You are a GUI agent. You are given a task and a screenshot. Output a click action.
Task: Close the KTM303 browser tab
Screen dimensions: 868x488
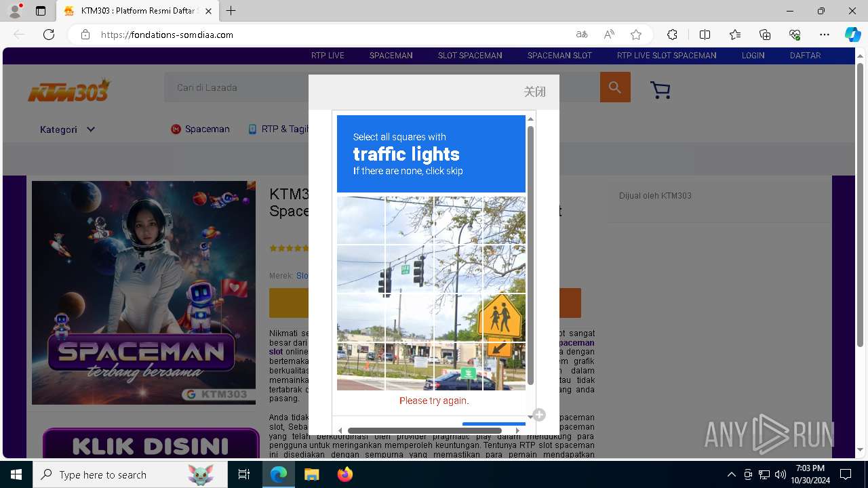pos(208,11)
